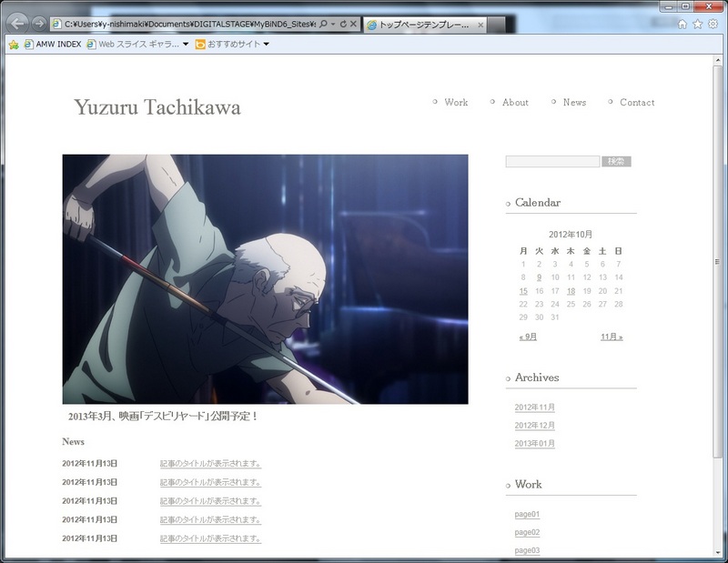This screenshot has height=563, width=728.
Task: Open the first news article title link
Action: tap(210, 463)
